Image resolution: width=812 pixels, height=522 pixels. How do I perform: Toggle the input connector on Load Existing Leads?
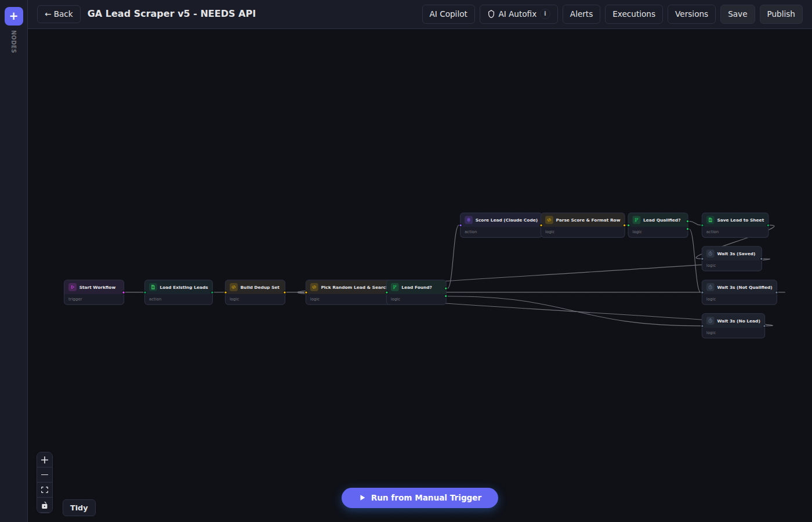[x=144, y=292]
